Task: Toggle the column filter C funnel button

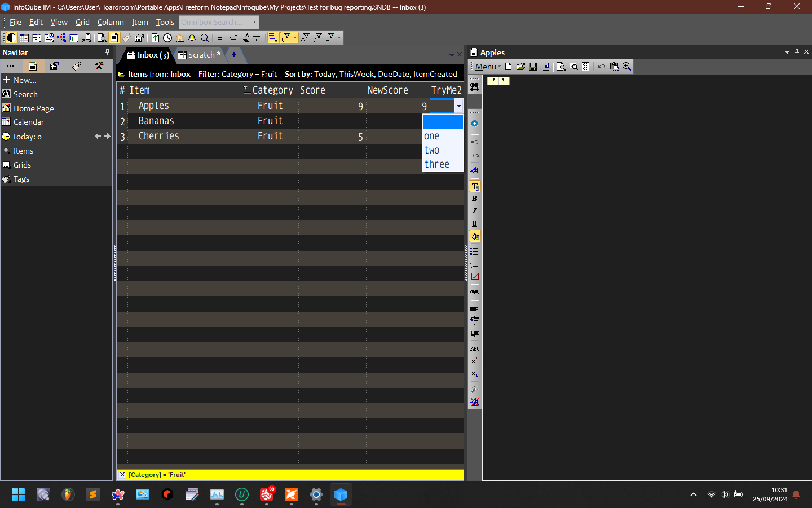Action: tap(286, 38)
